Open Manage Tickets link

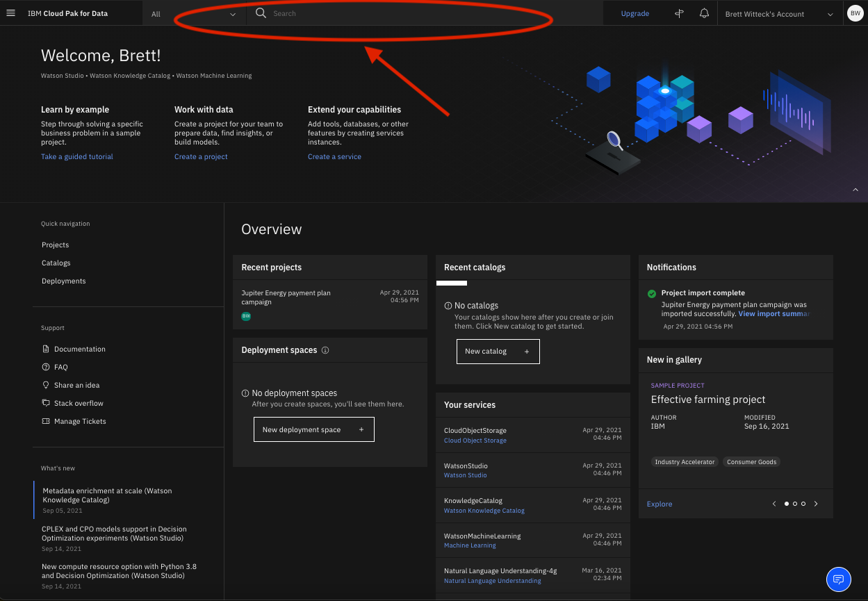point(80,421)
